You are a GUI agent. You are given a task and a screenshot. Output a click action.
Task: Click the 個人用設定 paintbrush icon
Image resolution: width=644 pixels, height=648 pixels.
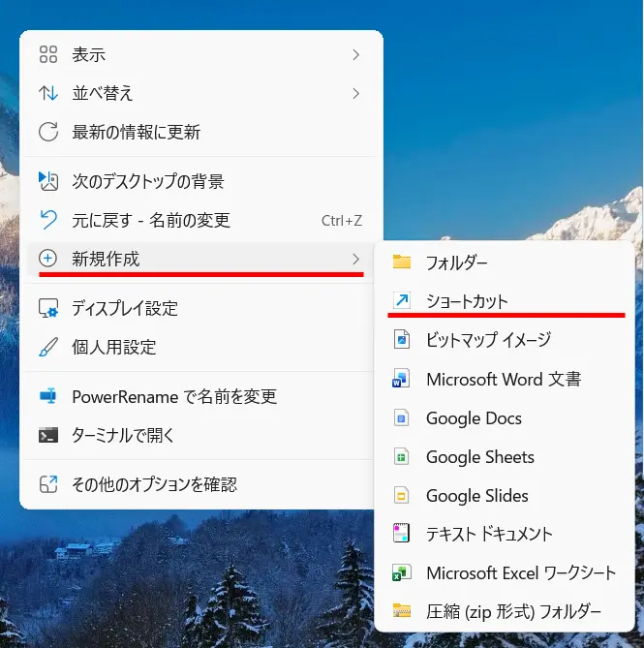(47, 347)
